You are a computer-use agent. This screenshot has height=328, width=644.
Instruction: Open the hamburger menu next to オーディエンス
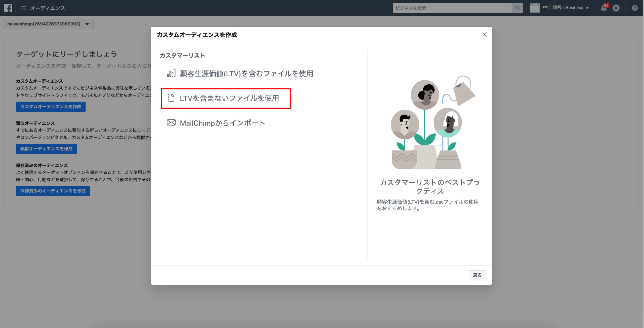click(23, 8)
